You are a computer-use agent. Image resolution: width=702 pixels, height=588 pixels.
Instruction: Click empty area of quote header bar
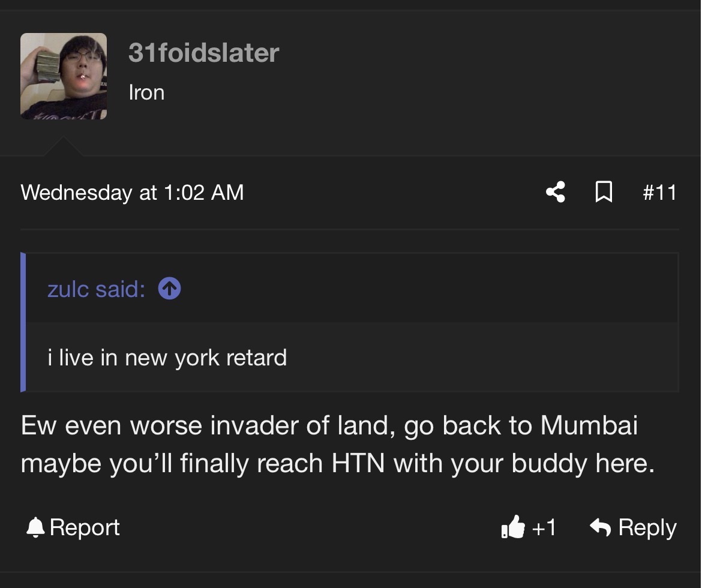[x=425, y=288]
